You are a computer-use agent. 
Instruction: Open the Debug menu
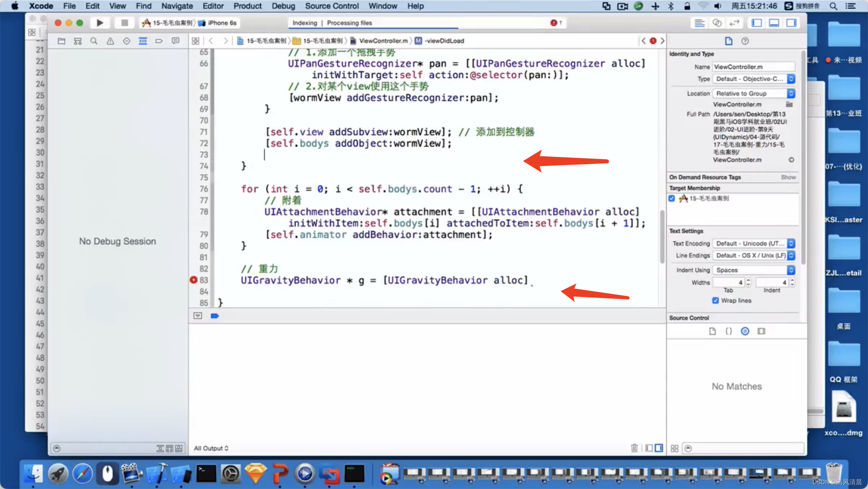[x=282, y=6]
